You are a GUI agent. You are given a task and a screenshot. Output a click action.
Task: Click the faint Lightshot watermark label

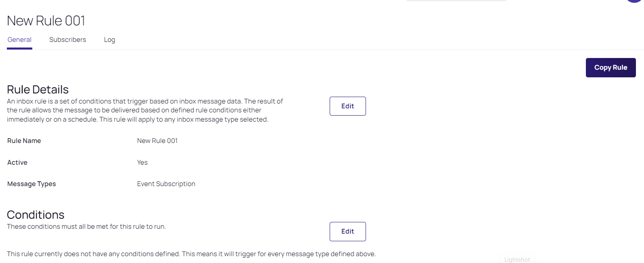coord(517,260)
